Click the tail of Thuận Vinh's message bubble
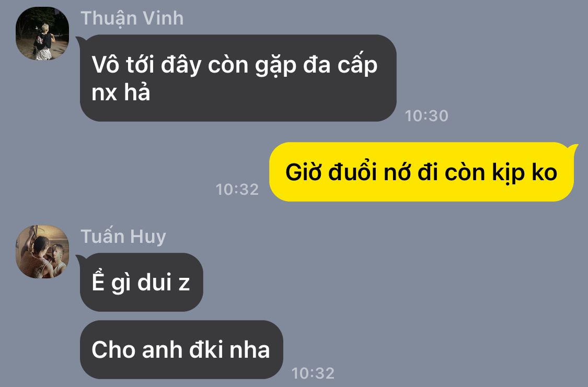588x387 pixels. point(80,40)
